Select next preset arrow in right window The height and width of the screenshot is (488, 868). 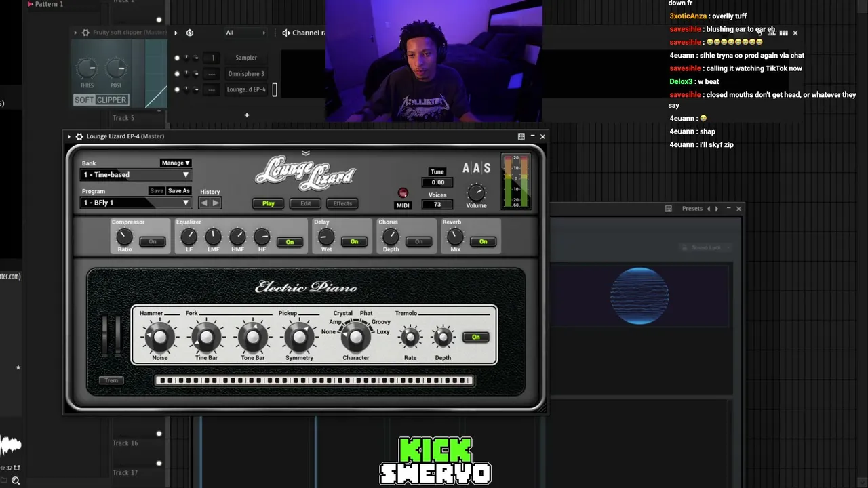pyautogui.click(x=717, y=209)
